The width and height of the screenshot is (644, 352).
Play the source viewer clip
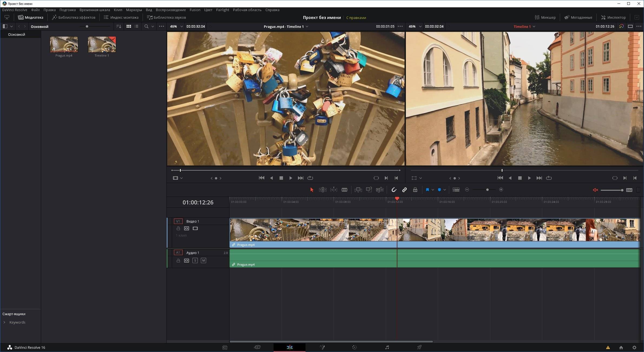(x=291, y=178)
